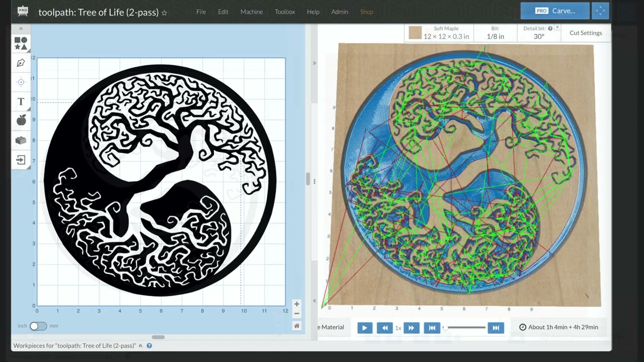
Task: Click the Material toggle button under preview
Action: click(331, 327)
